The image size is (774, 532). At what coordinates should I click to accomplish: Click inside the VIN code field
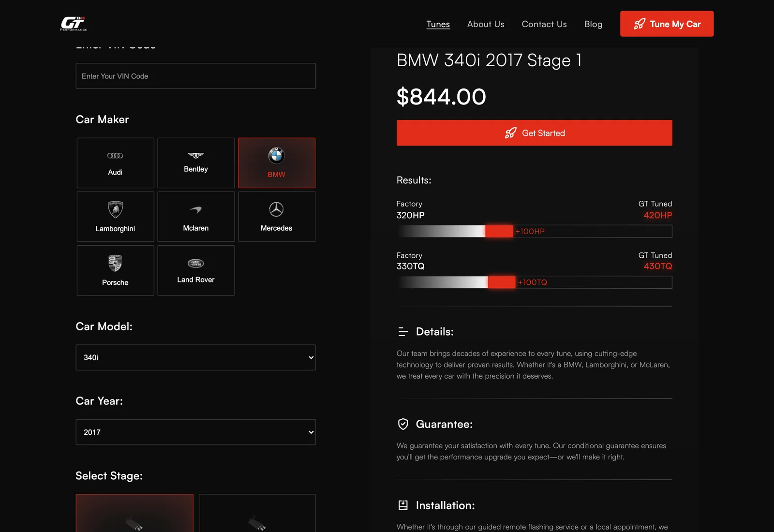pos(196,76)
